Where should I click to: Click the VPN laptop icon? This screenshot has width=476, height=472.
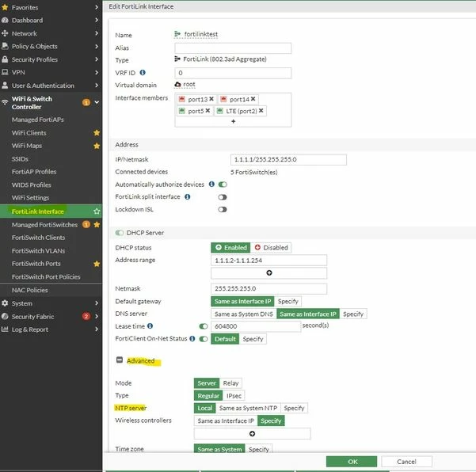(5, 72)
